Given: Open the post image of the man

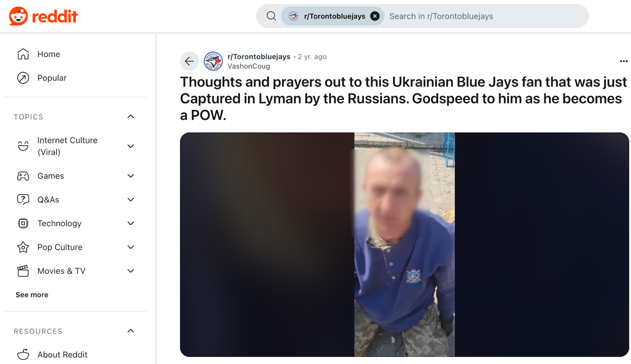Looking at the screenshot, I should point(404,245).
